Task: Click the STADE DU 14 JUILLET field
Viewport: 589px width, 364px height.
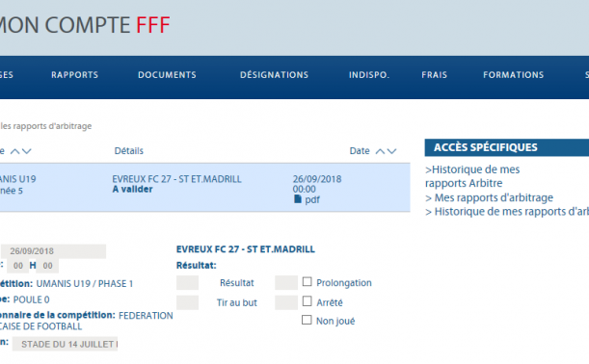Action: pyautogui.click(x=65, y=344)
